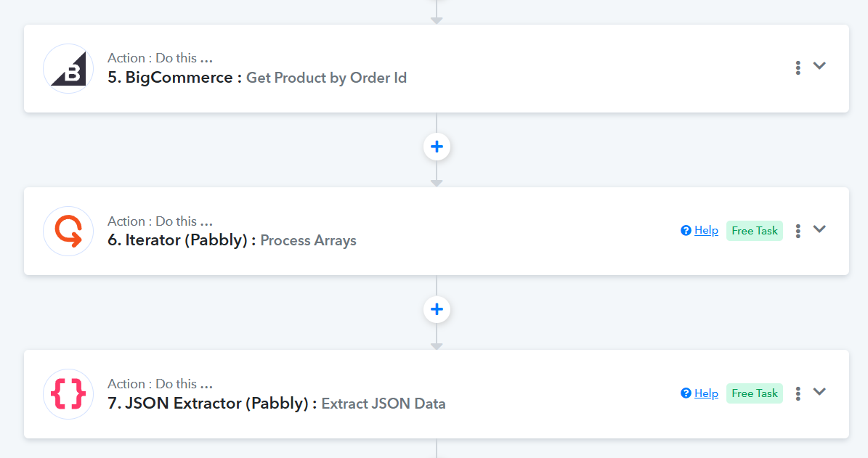This screenshot has height=458, width=868.
Task: Open three-dot options for Iterator step
Action: click(x=798, y=231)
